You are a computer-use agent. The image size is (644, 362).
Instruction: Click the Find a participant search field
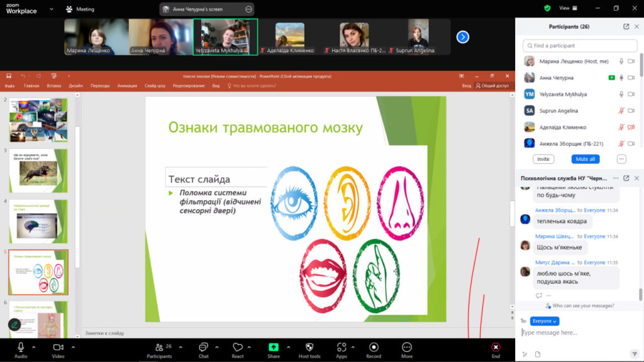pos(580,45)
